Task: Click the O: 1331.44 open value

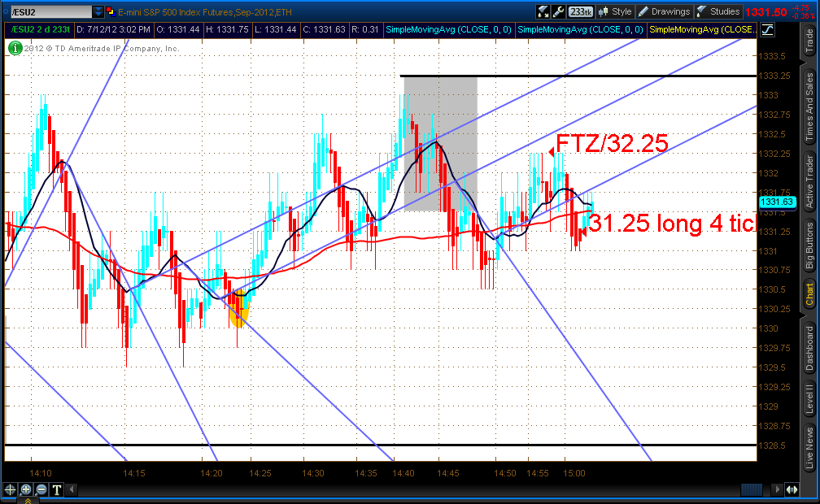Action: (178, 30)
